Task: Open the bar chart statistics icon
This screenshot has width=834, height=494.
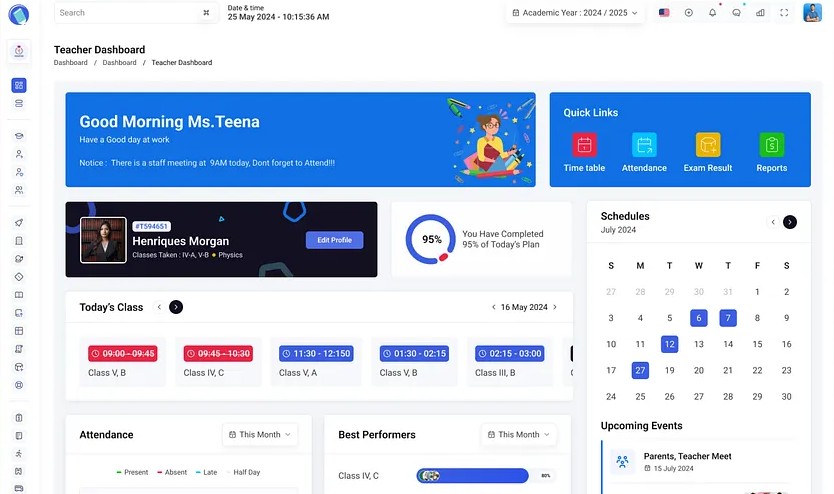Action: tap(760, 13)
